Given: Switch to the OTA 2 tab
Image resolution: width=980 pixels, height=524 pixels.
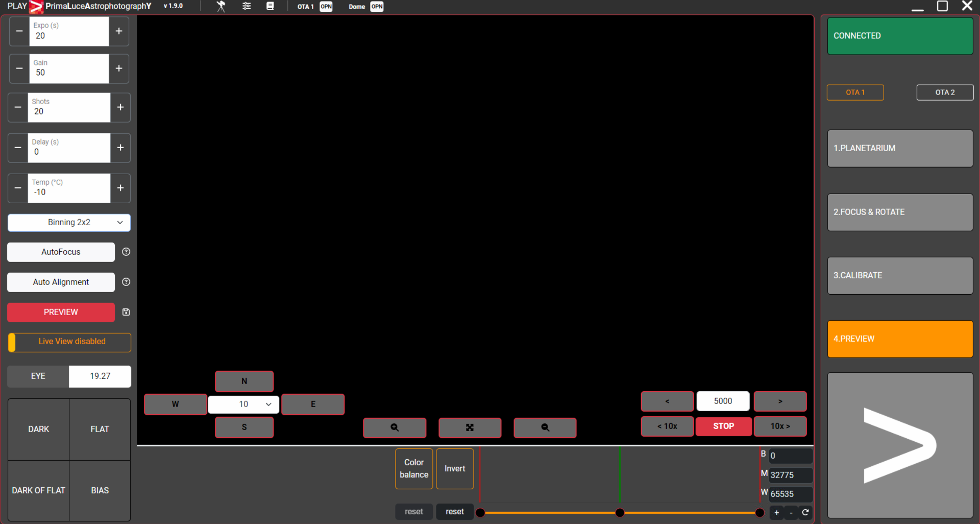Looking at the screenshot, I should click(945, 92).
